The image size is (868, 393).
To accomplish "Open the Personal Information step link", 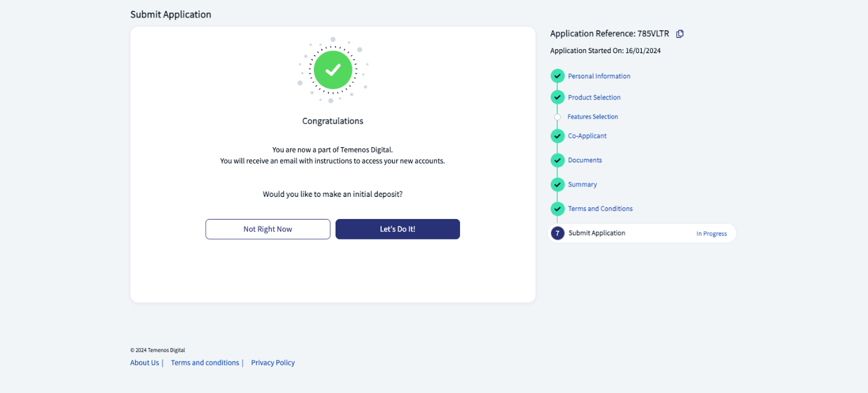I will (x=599, y=76).
